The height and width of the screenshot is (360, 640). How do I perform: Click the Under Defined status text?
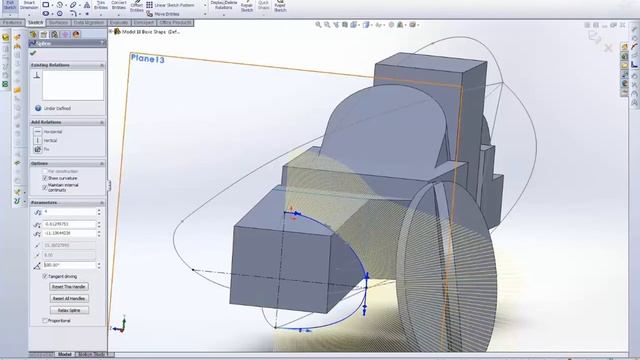57,109
